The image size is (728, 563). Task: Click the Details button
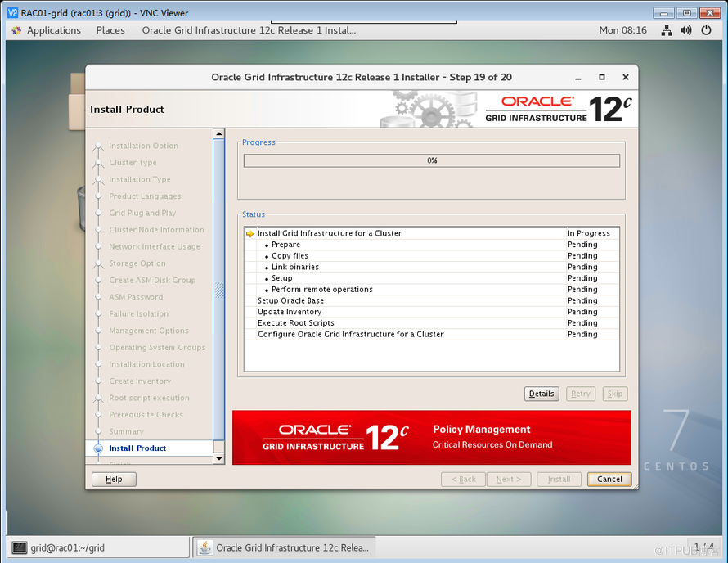(x=542, y=394)
